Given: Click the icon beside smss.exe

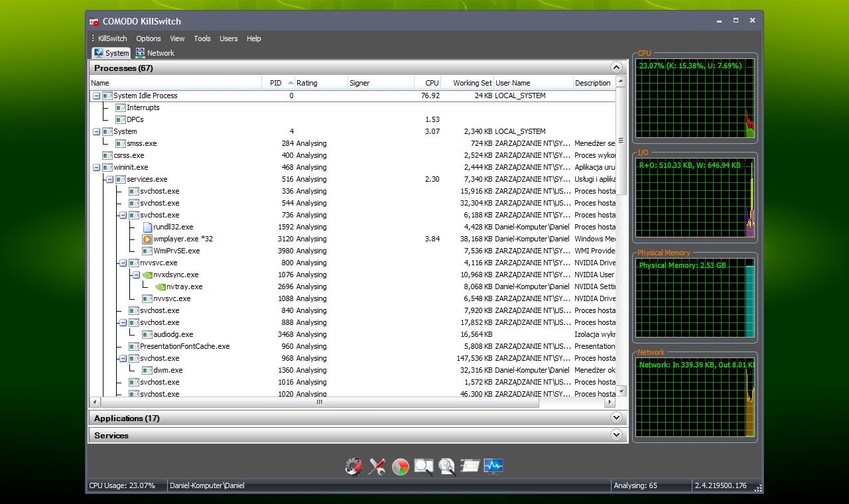Looking at the screenshot, I should pyautogui.click(x=121, y=143).
